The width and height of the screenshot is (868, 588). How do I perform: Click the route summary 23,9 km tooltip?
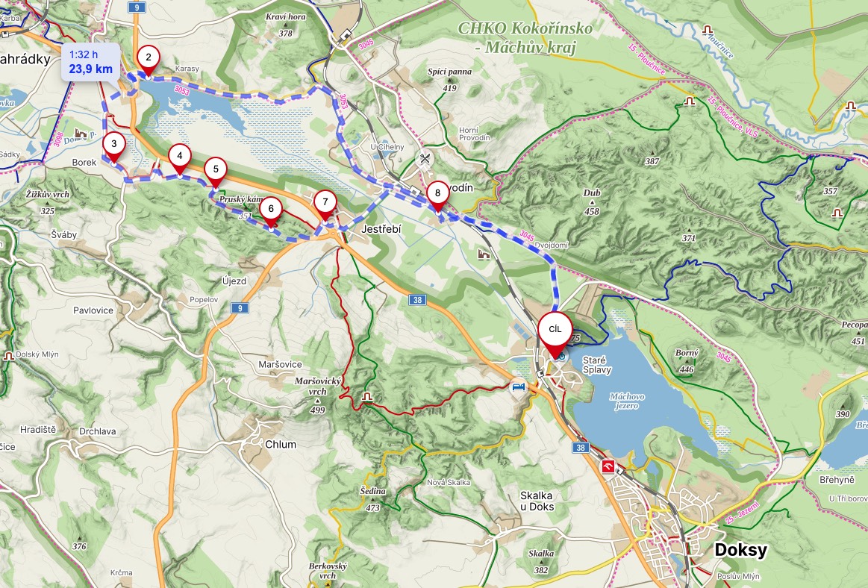pyautogui.click(x=91, y=62)
